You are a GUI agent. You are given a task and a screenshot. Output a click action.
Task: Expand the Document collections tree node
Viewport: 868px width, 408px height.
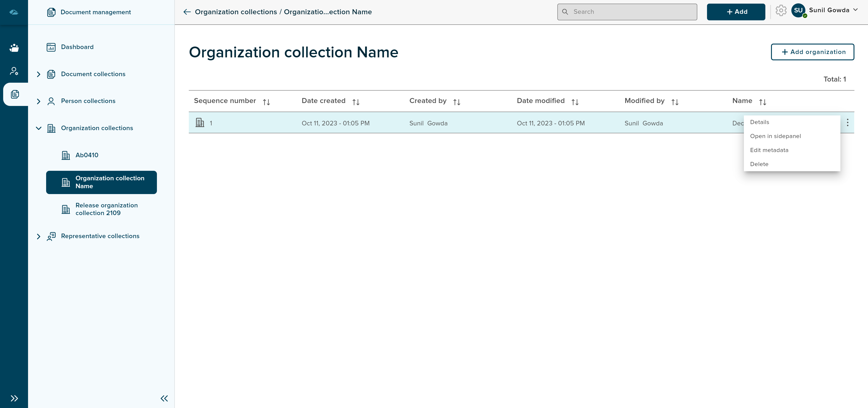coord(38,74)
